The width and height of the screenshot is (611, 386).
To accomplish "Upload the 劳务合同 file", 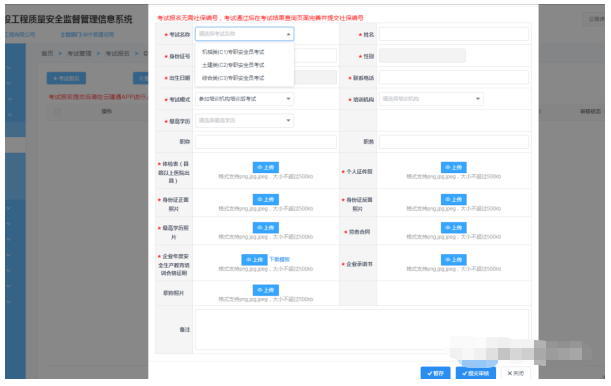I will (454, 227).
